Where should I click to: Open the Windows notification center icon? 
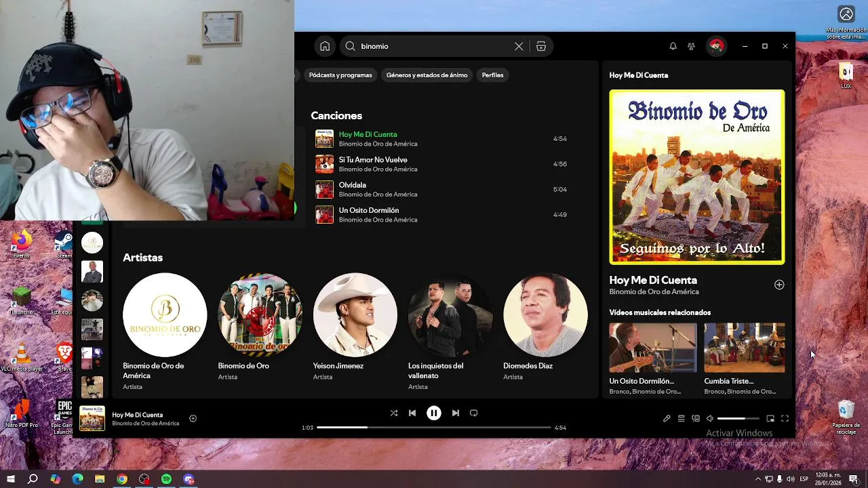[853, 479]
